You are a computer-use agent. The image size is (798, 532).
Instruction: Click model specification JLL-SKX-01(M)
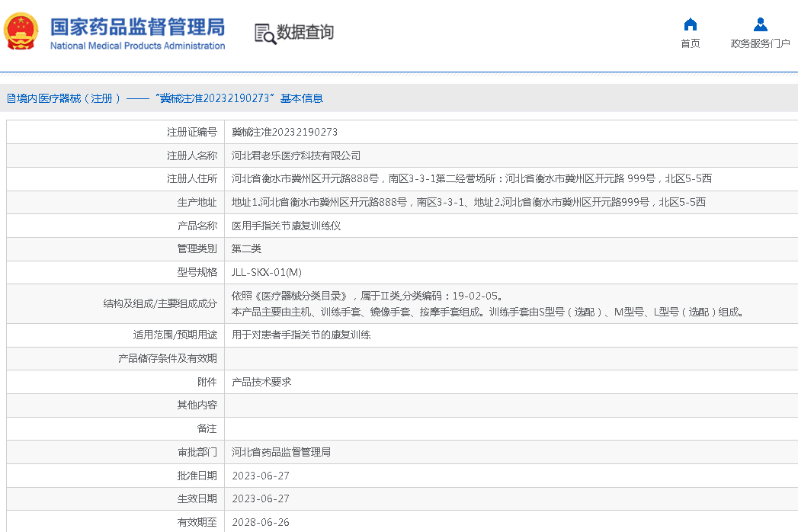pos(267,272)
